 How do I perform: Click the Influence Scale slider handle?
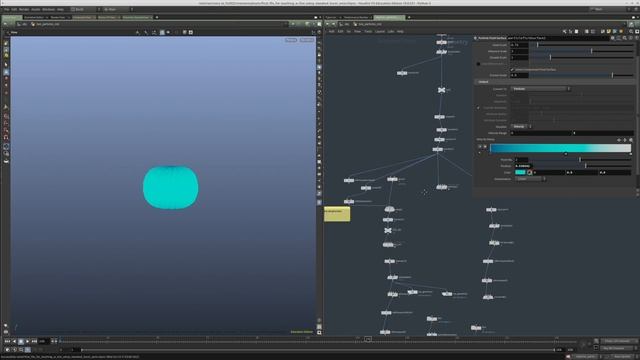(x=591, y=51)
